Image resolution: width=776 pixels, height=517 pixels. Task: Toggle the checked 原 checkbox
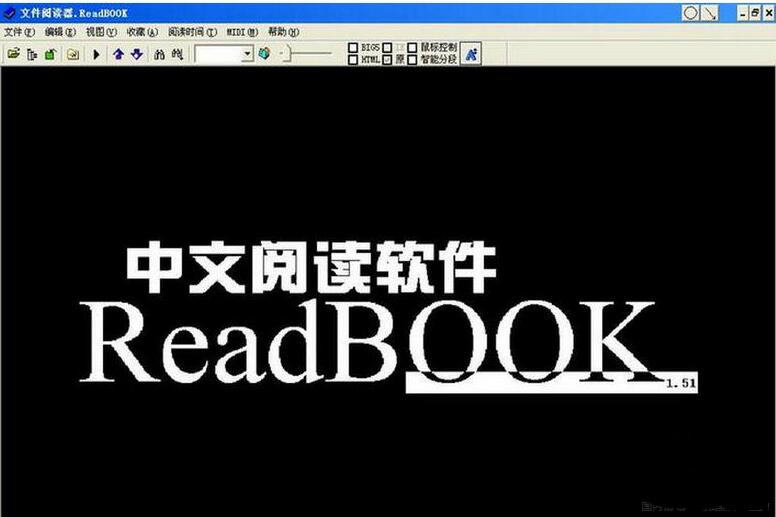pyautogui.click(x=388, y=60)
